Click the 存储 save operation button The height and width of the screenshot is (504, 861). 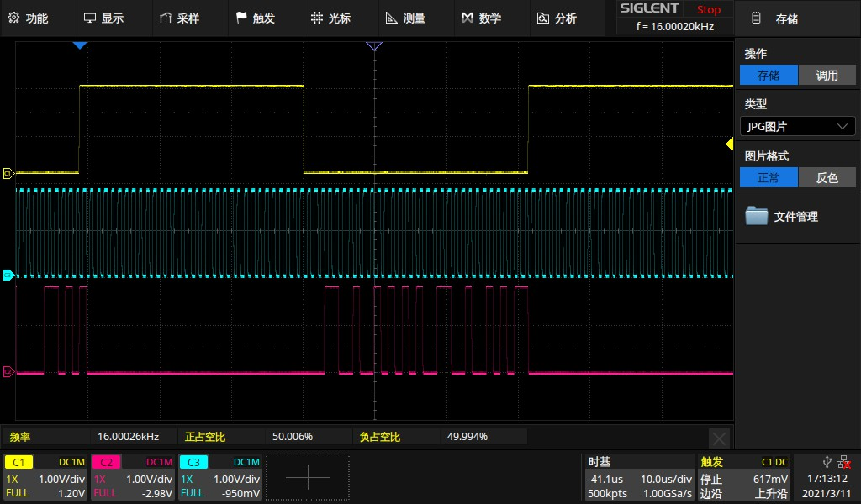point(769,75)
